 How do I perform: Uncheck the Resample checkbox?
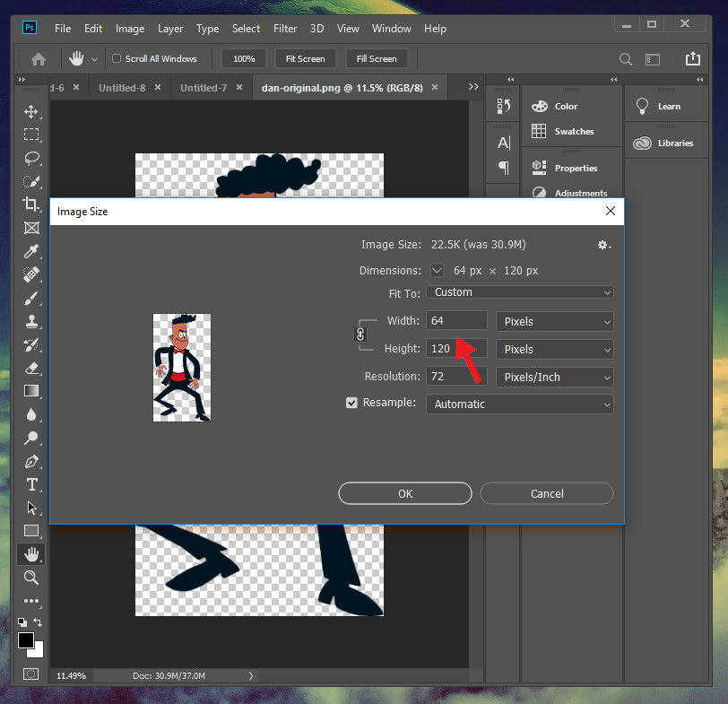[351, 403]
